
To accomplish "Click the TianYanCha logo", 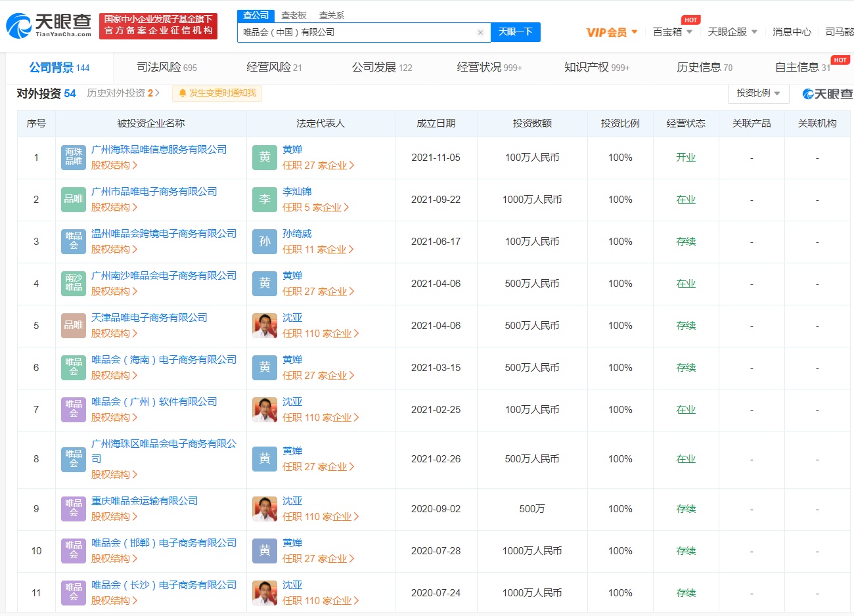I will click(49, 26).
